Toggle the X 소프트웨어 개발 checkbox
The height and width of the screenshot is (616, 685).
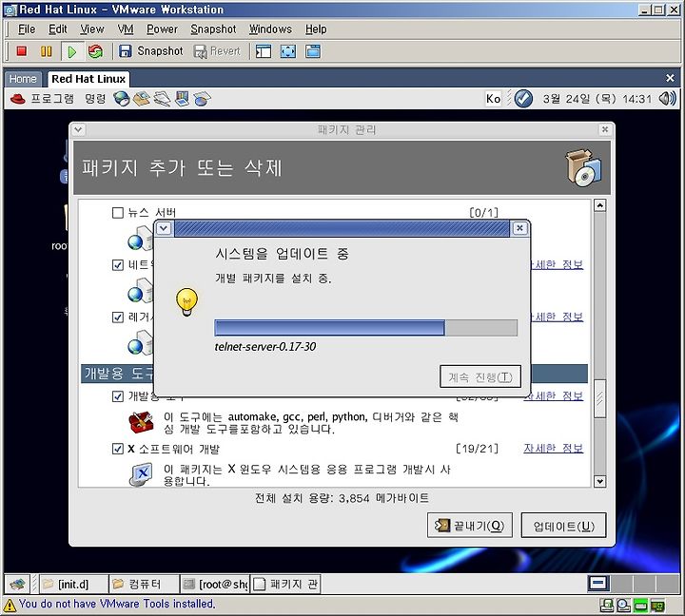click(x=118, y=449)
